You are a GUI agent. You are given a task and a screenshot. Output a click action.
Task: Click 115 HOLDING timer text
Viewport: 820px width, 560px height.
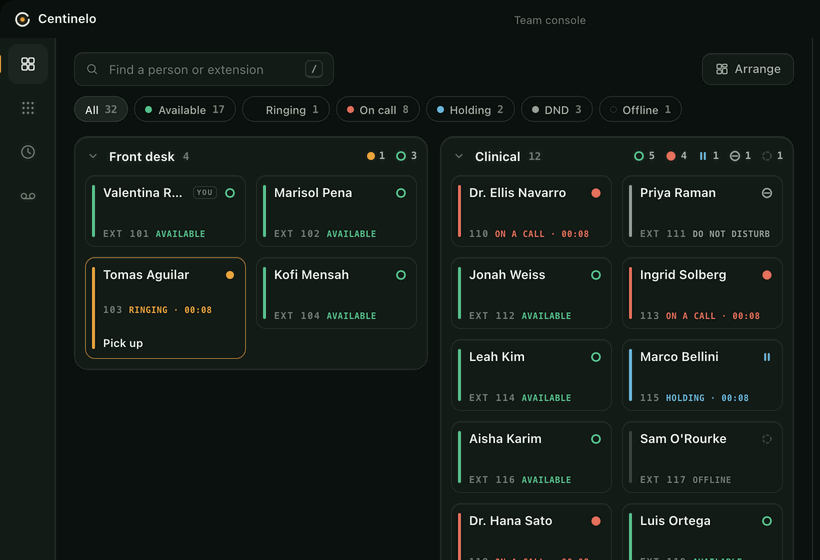[694, 398]
